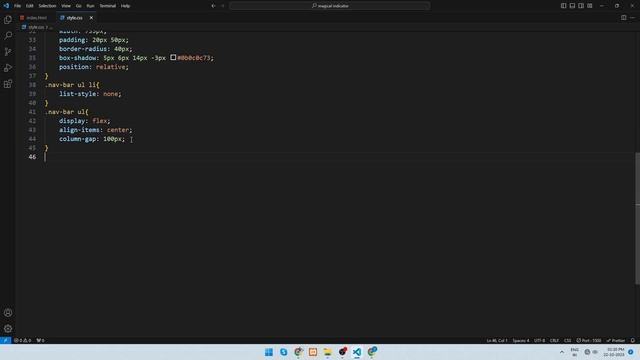Click the 'position: relative;' line
Viewport: 640px width, 360px height.
tap(93, 67)
